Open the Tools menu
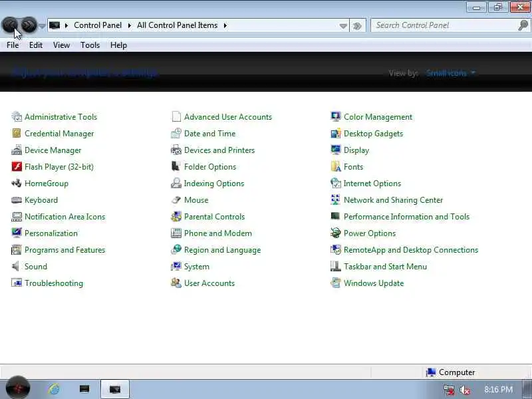This screenshot has height=399, width=532. [90, 45]
